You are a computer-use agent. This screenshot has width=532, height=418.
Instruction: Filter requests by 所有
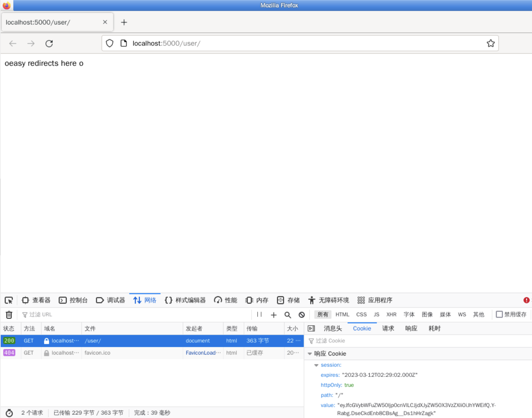pos(323,314)
